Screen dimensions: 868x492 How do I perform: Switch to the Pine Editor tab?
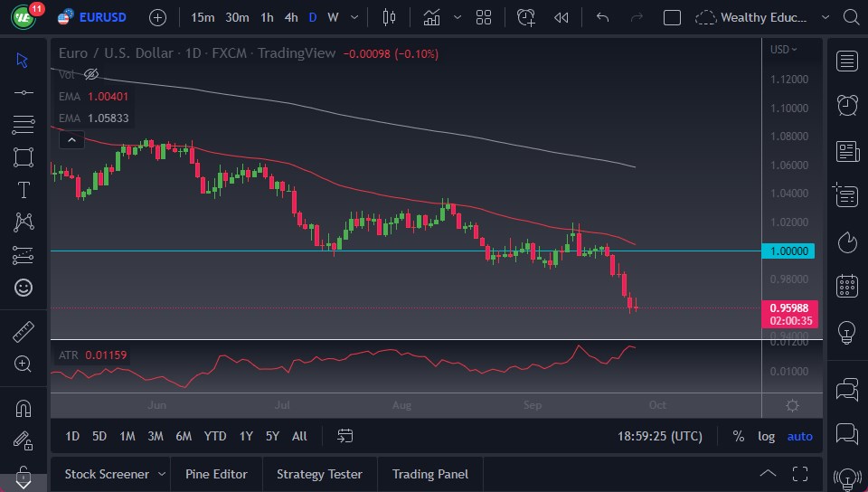pos(217,474)
